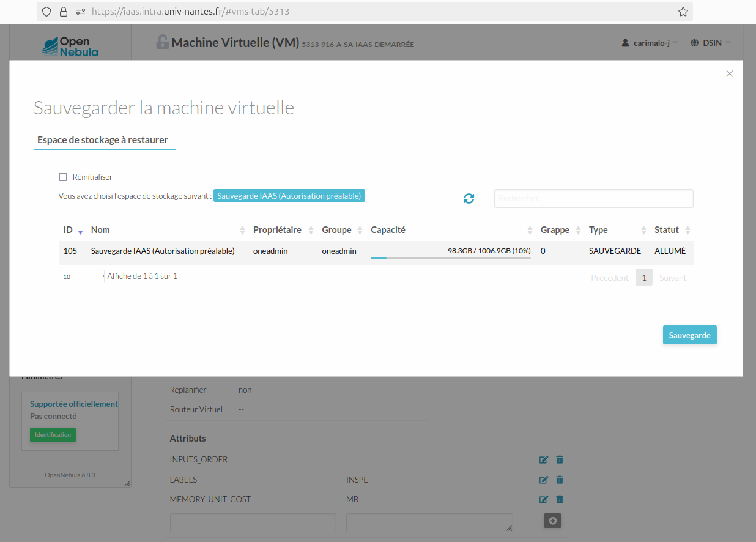Screen dimensions: 756x542
Task: Add a new attribute with the plus icon
Action: point(552,520)
